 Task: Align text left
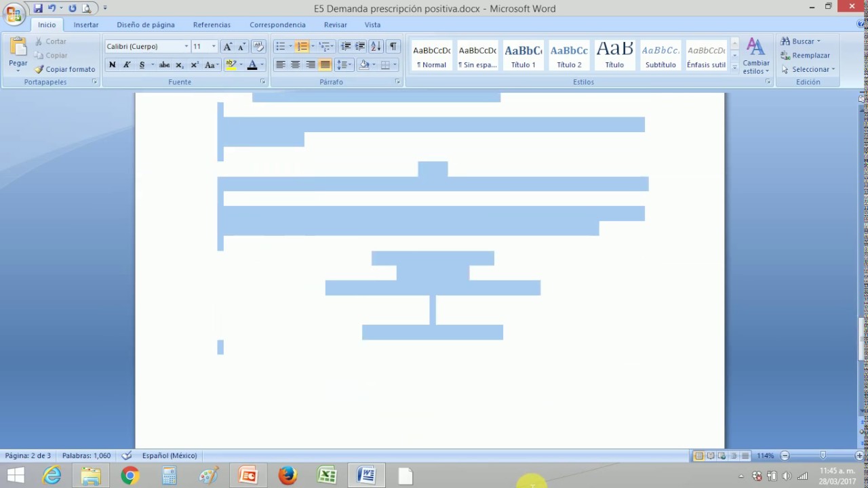[280, 65]
